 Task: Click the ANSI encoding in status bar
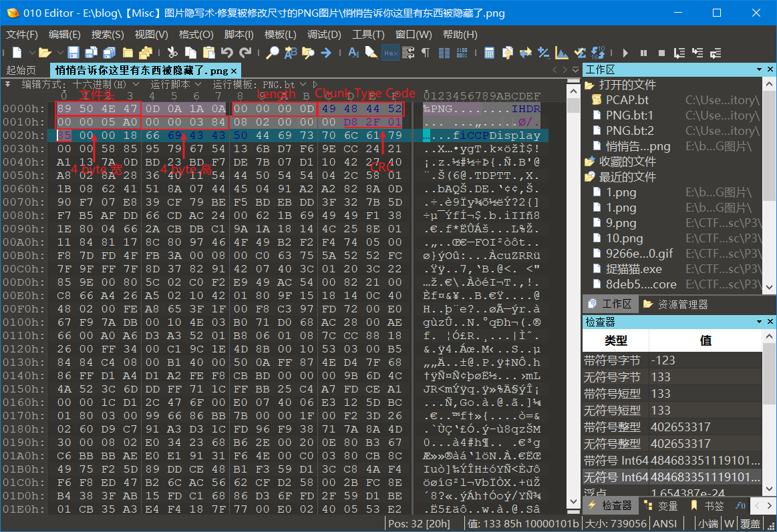pos(665,523)
